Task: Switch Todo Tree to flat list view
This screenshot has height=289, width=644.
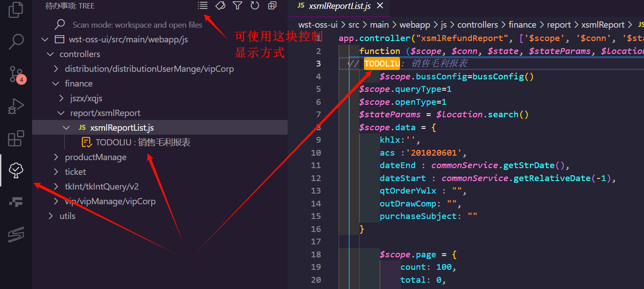Action: click(203, 5)
